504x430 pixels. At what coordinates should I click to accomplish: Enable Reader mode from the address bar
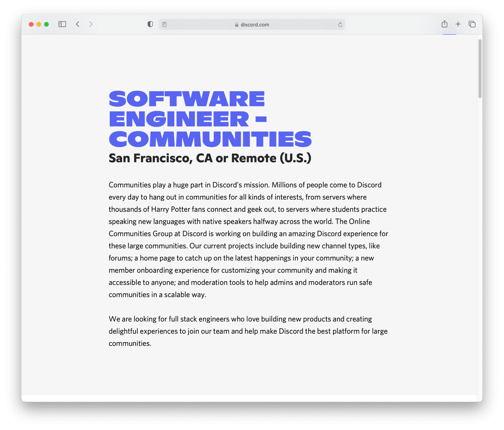[x=164, y=24]
